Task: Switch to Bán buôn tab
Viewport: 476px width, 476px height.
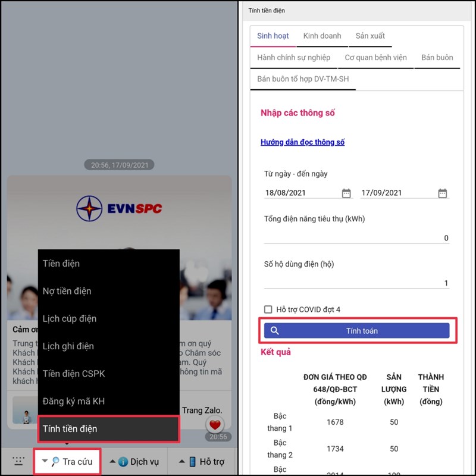Action: 437,58
